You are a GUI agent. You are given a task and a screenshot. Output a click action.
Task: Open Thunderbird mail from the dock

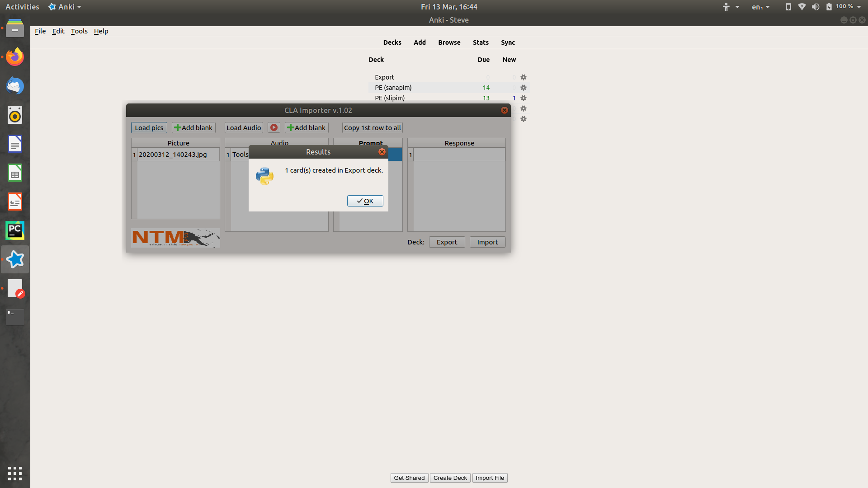[x=15, y=86]
